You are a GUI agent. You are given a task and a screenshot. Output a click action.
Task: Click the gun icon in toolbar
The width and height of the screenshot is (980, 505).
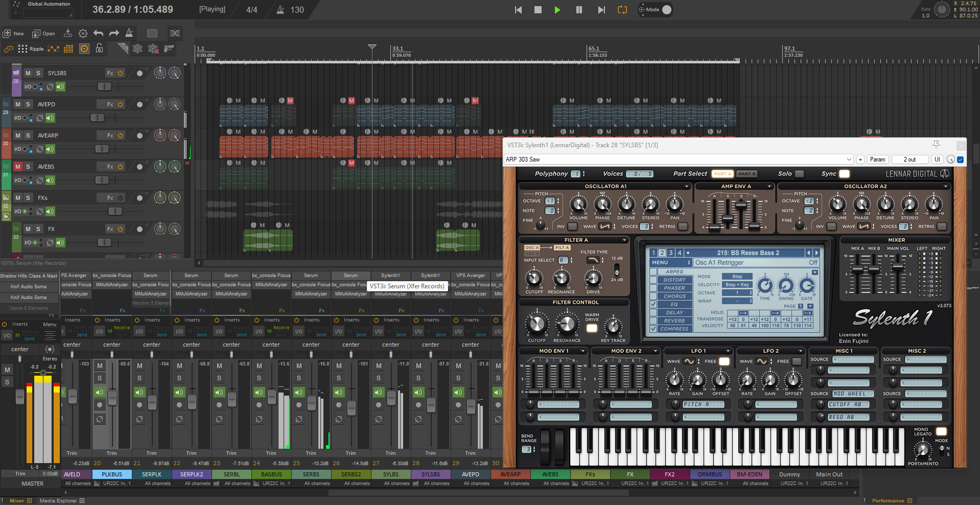[x=169, y=49]
